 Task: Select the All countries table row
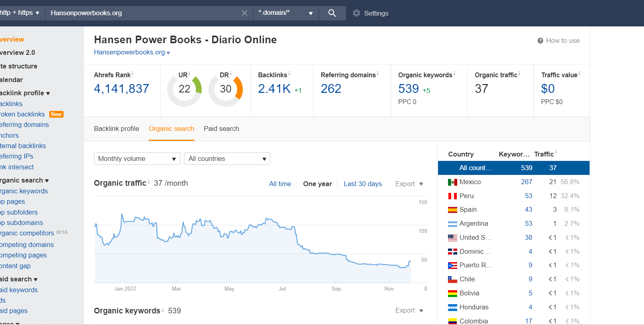(514, 168)
